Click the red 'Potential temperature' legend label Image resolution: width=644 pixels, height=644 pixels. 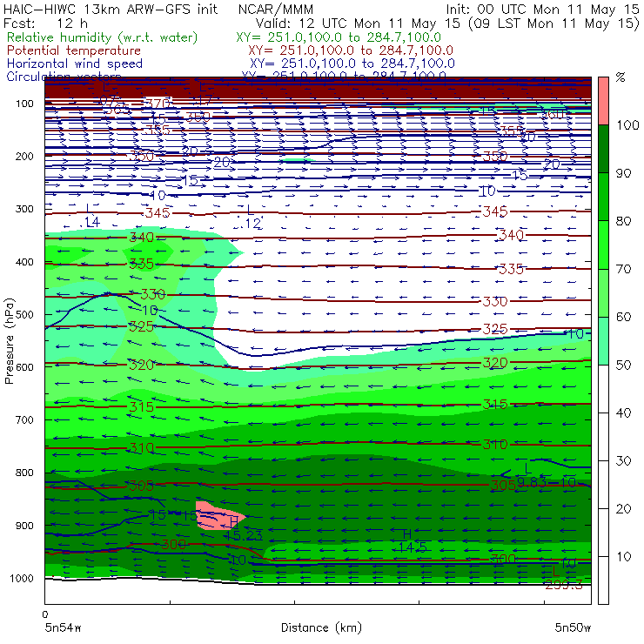pyautogui.click(x=74, y=50)
